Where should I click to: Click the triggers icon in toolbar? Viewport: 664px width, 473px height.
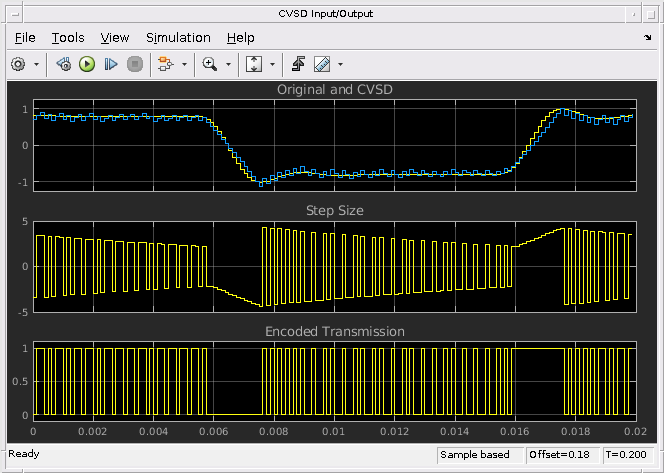[x=298, y=64]
